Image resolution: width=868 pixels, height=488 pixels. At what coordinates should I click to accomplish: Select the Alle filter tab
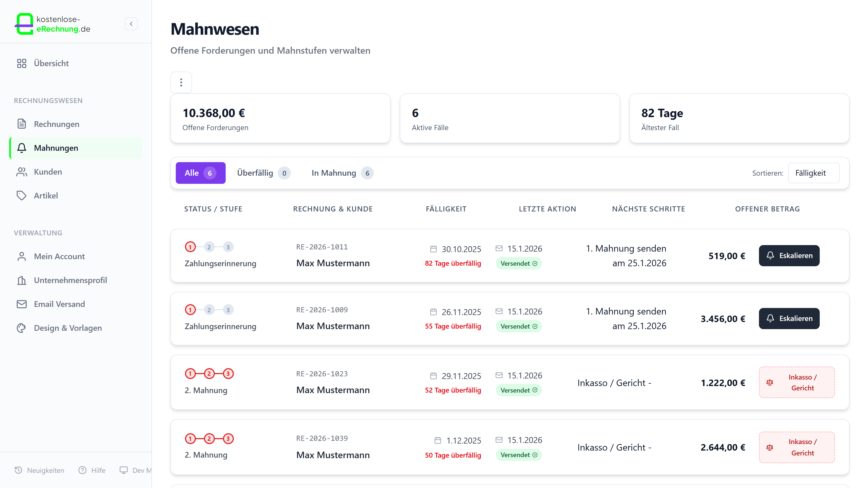pos(200,173)
